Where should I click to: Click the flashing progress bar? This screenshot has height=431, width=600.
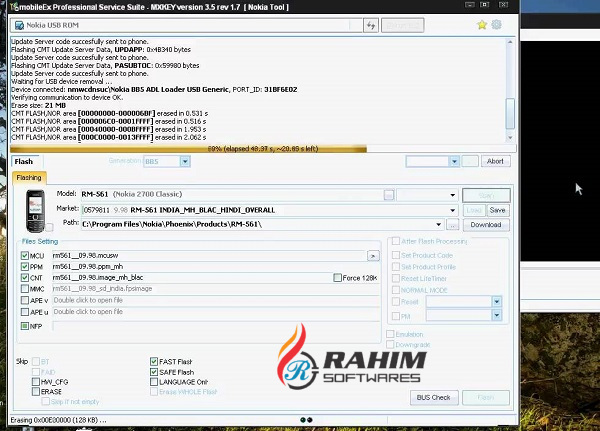(x=262, y=149)
